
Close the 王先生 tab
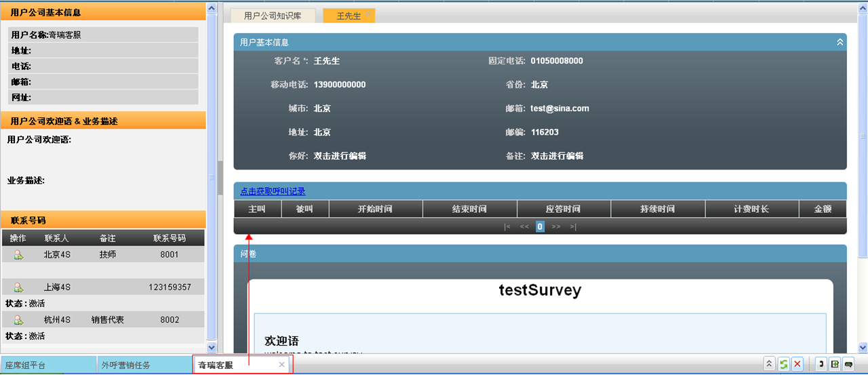(368, 14)
